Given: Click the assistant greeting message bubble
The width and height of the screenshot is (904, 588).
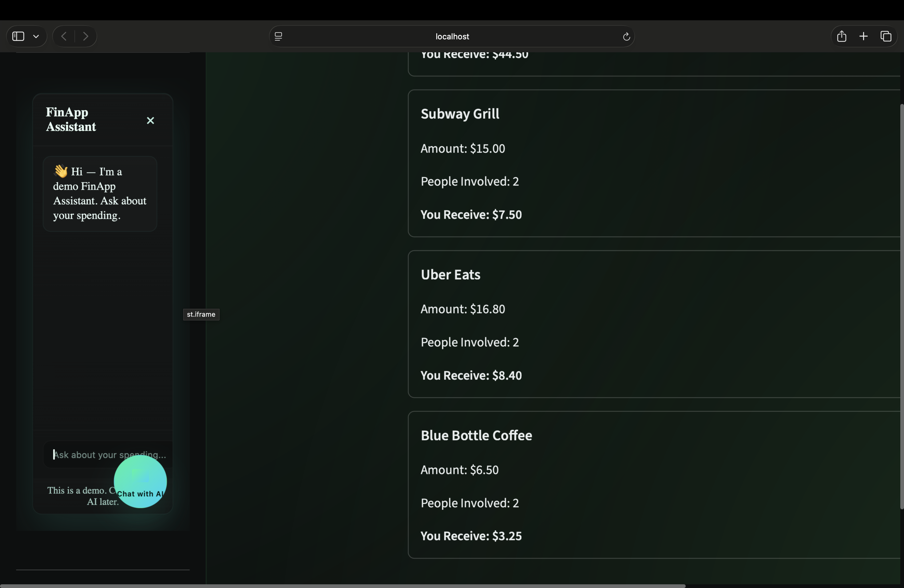Looking at the screenshot, I should pos(100,194).
